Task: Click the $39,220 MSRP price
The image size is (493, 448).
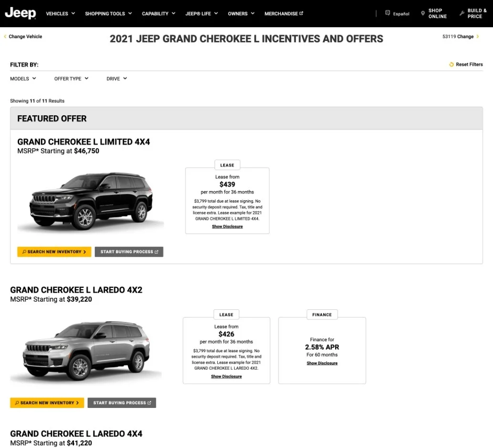Action: pyautogui.click(x=79, y=299)
